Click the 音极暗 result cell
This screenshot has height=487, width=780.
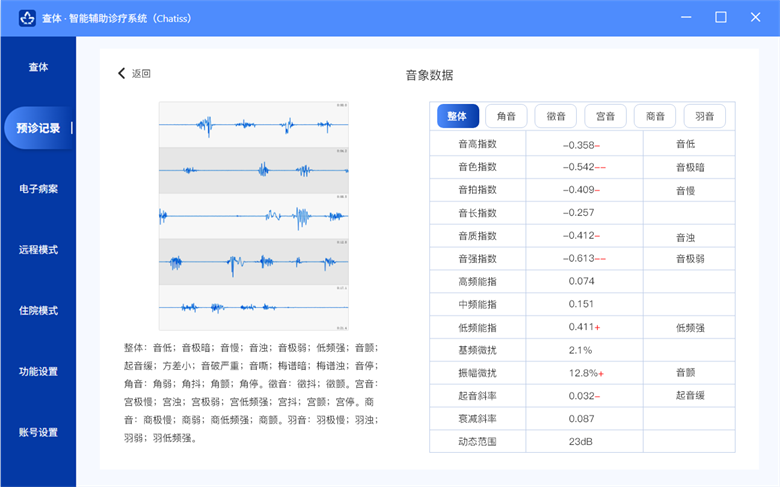[x=690, y=168]
